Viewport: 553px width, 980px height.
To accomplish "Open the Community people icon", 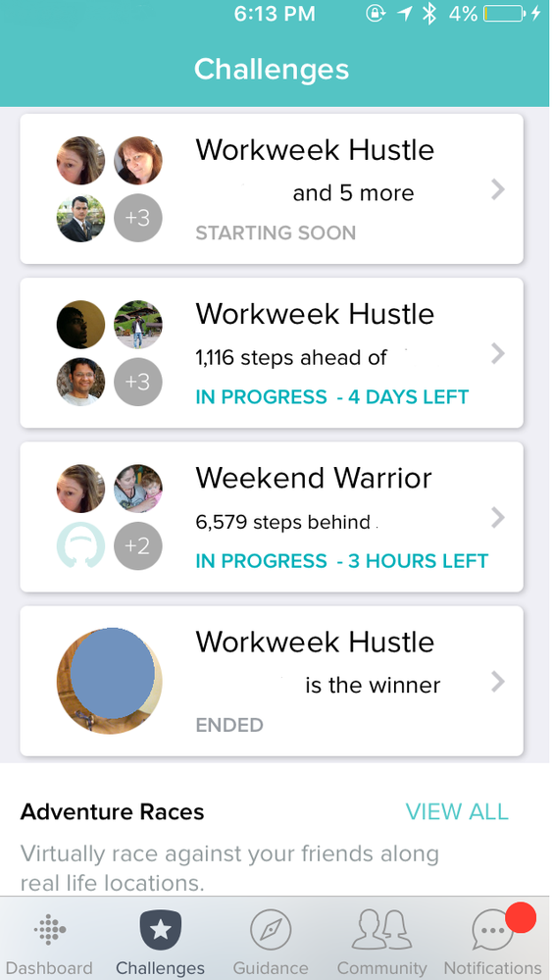I will [x=381, y=930].
